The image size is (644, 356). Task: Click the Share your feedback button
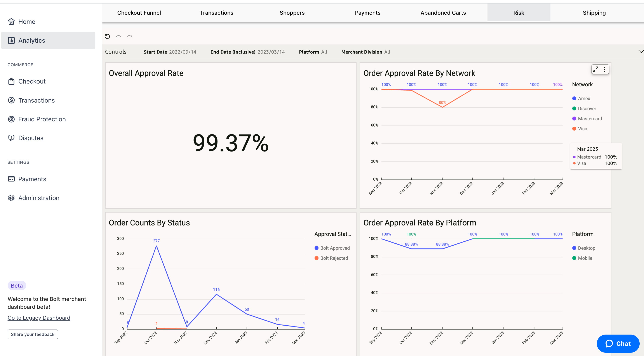pyautogui.click(x=33, y=334)
